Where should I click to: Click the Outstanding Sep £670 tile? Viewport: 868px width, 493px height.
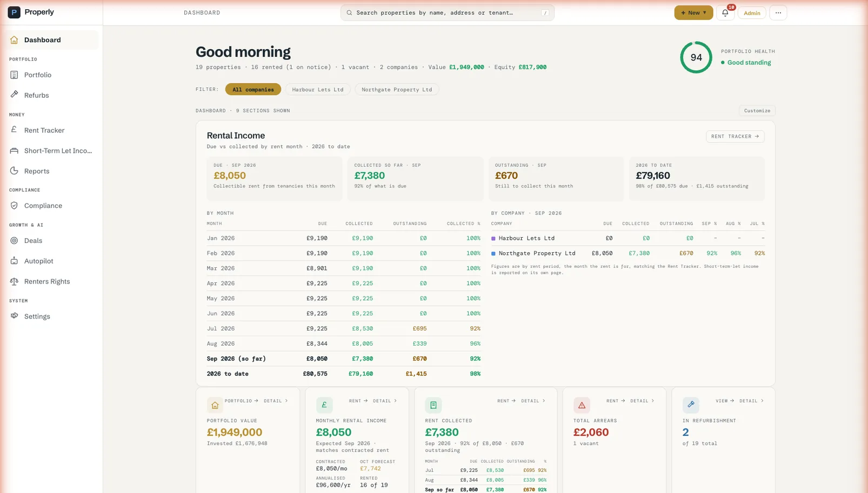coord(556,179)
